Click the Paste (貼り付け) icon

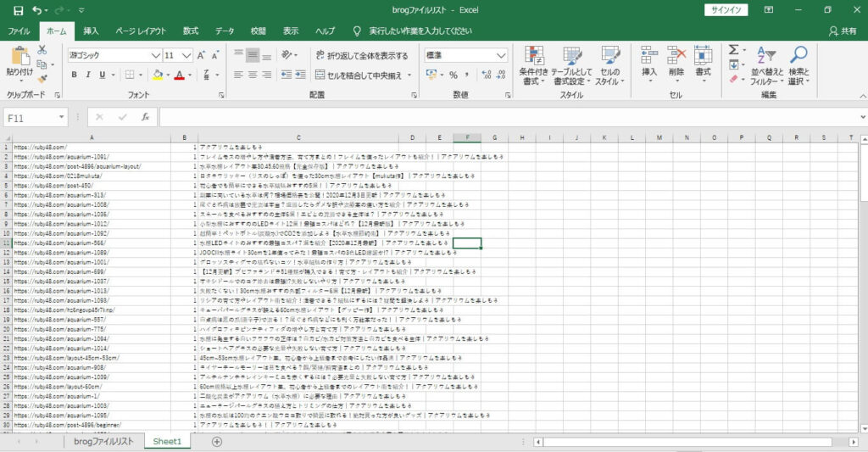(x=19, y=57)
